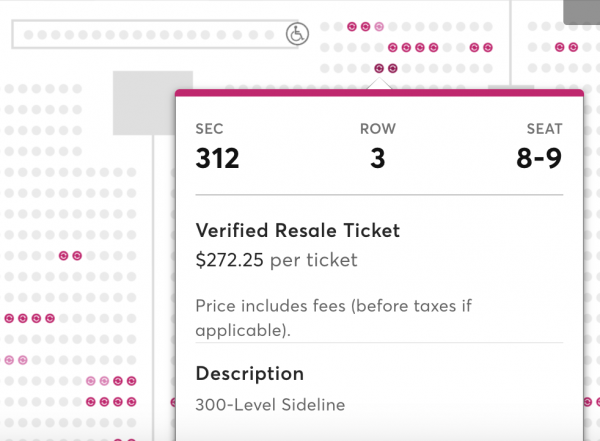Click the seat range 8-9 label
Screen dimensions: 600x441
tap(539, 158)
